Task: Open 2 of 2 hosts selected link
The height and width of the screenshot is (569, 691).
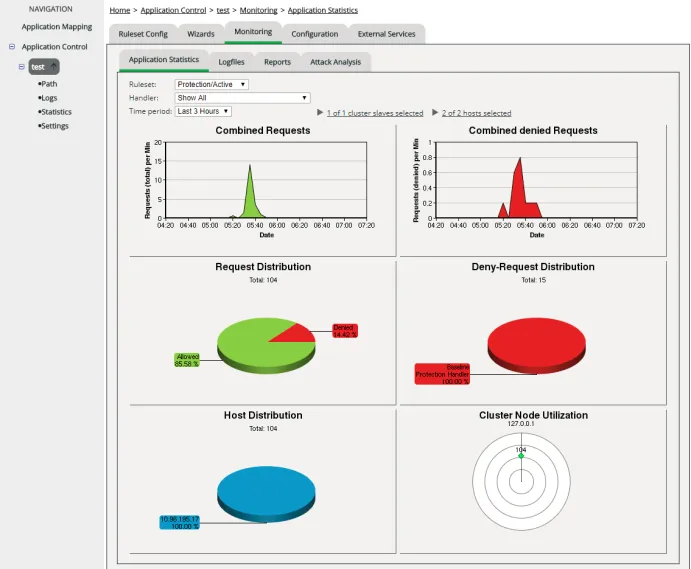Action: point(476,113)
